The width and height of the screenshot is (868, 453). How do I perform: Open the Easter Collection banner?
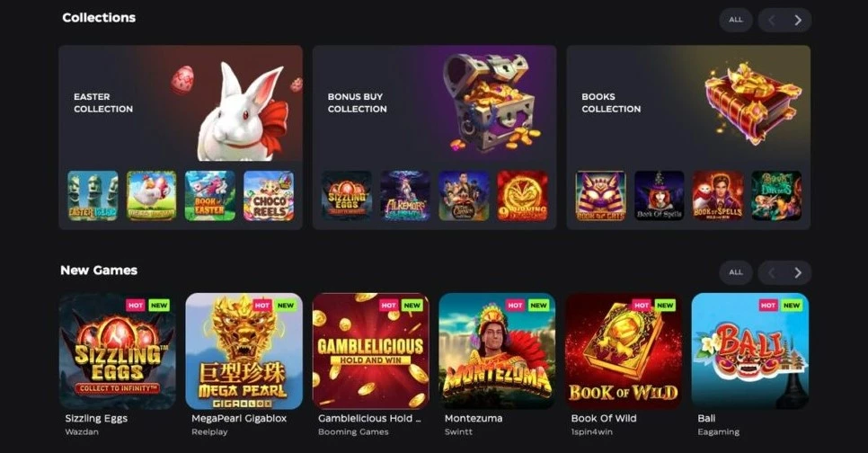[x=181, y=103]
